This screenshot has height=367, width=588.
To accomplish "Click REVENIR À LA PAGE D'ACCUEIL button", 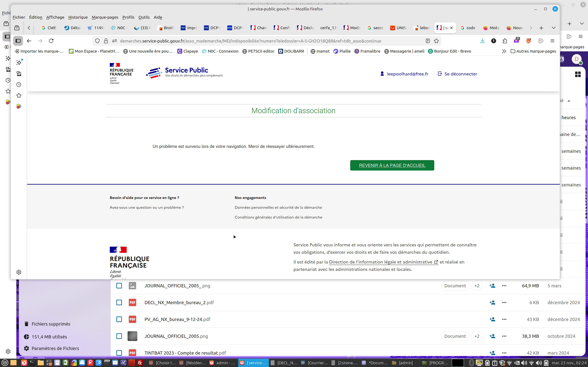I will pyautogui.click(x=392, y=165).
